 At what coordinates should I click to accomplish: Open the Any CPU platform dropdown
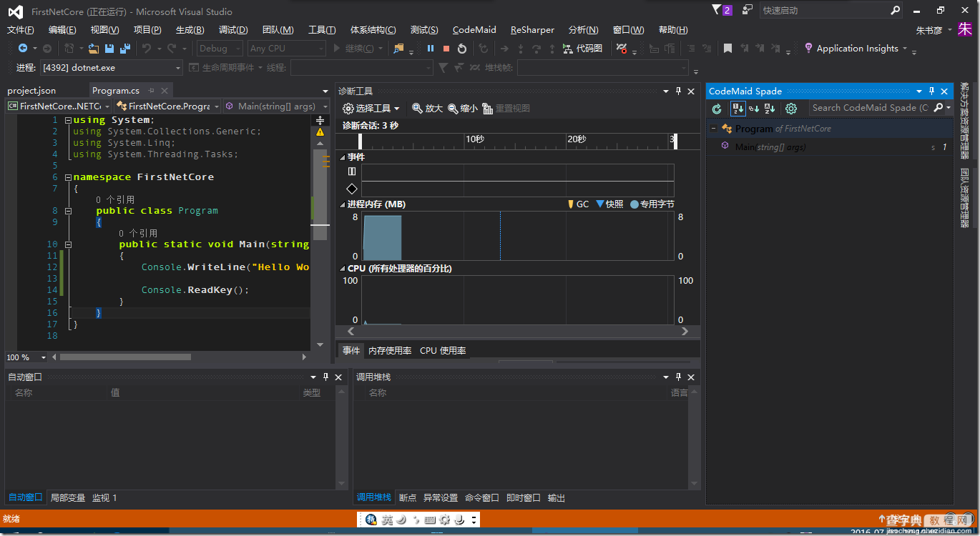286,49
